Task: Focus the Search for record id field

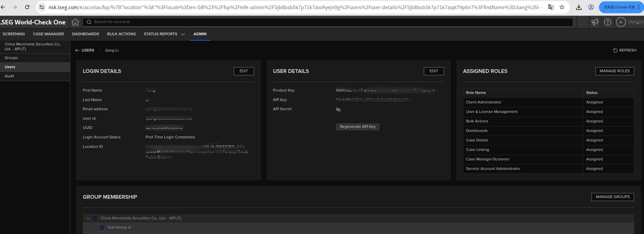Action: (327, 22)
